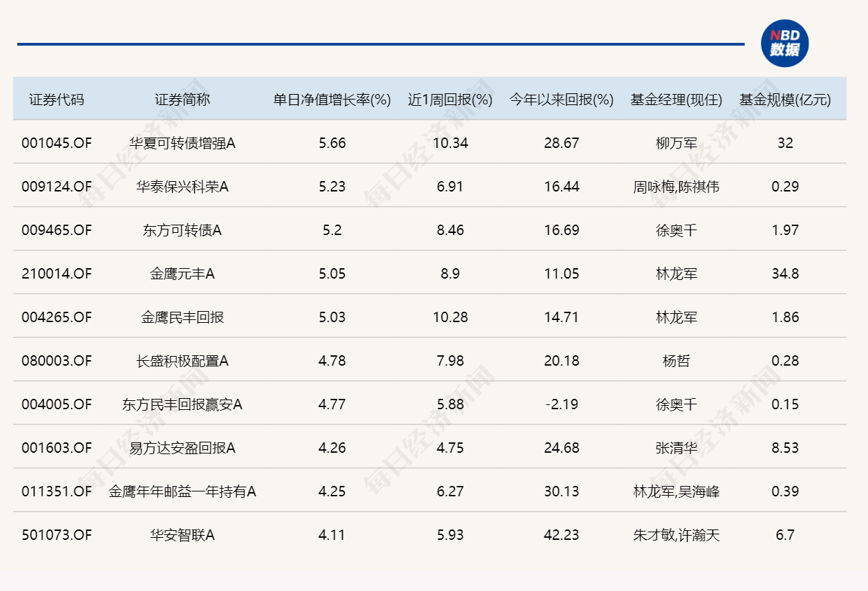Click fund manager 张清华
Screen dimensions: 868x591
pyautogui.click(x=677, y=448)
